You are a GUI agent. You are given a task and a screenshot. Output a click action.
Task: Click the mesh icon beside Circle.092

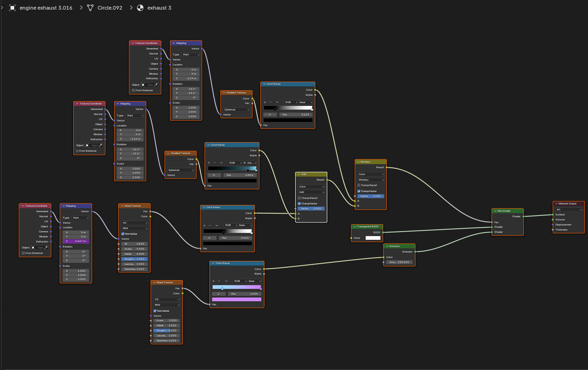coord(90,8)
